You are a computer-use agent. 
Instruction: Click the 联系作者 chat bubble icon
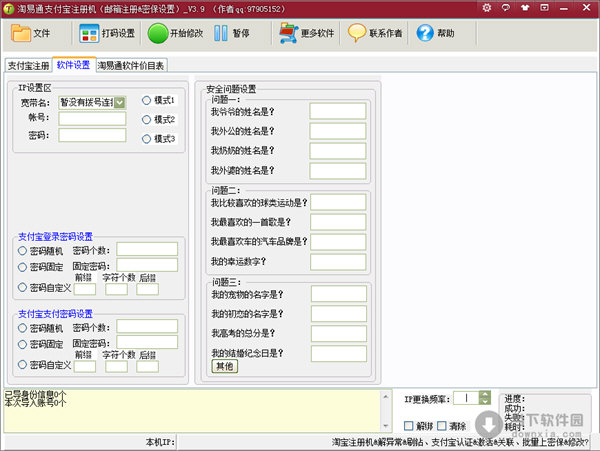tap(356, 33)
